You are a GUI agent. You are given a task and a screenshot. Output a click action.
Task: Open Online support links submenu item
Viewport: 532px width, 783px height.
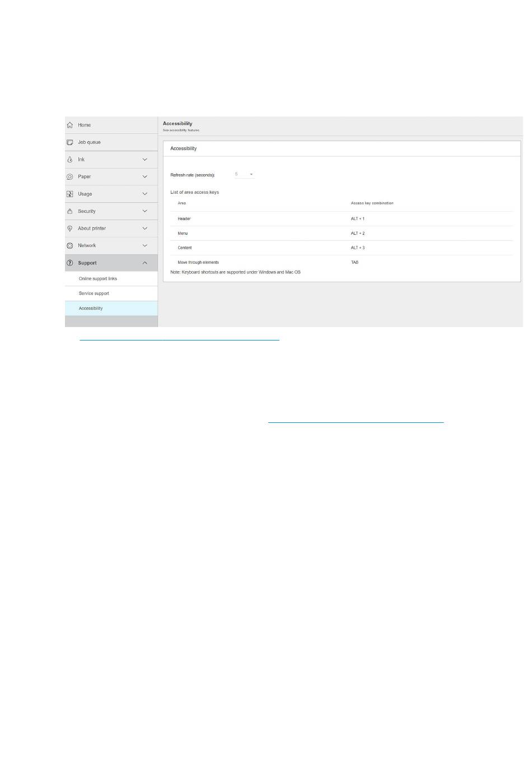111,279
